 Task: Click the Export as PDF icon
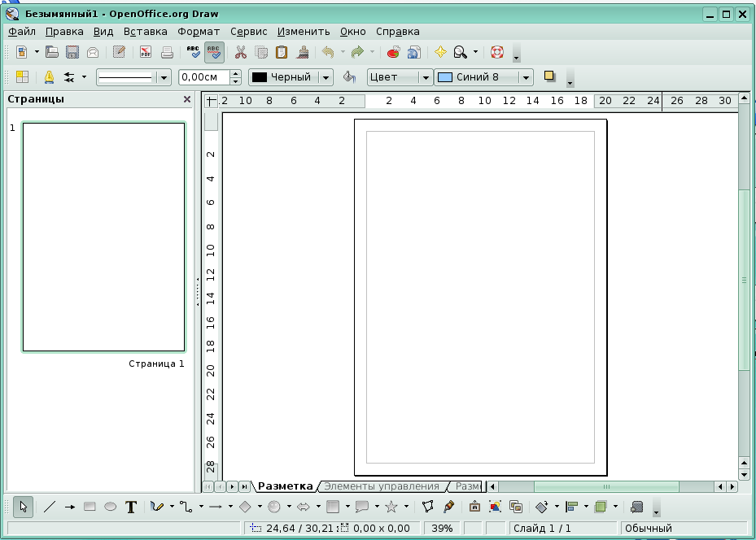coord(146,53)
